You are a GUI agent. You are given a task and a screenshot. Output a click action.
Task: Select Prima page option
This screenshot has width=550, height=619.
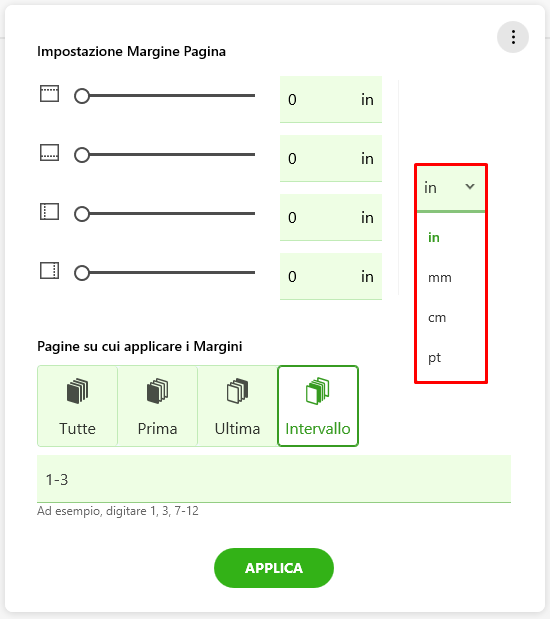158,406
